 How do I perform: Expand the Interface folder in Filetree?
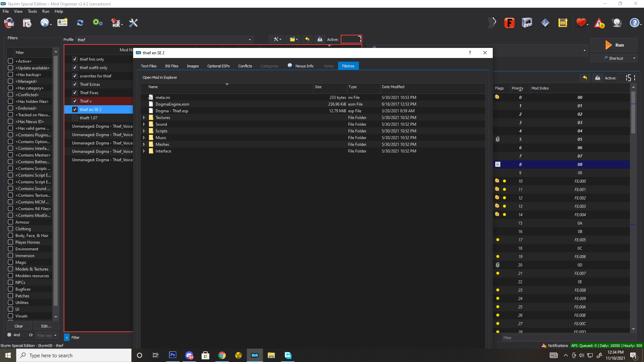[144, 151]
